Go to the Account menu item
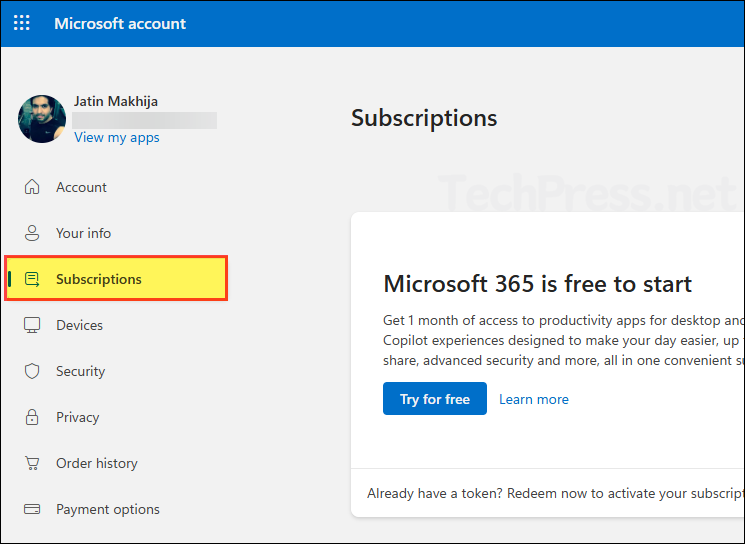The height and width of the screenshot is (544, 745). coord(81,187)
